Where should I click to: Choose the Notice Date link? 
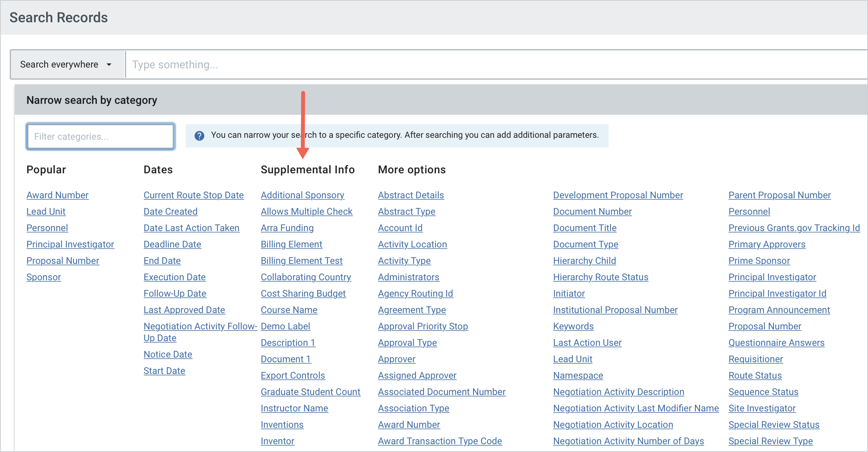coord(168,354)
